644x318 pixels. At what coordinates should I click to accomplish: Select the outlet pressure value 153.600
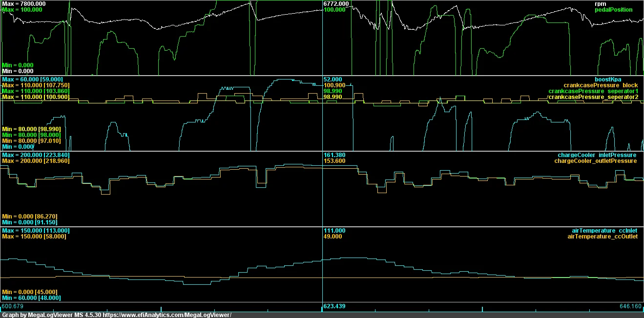pos(334,161)
